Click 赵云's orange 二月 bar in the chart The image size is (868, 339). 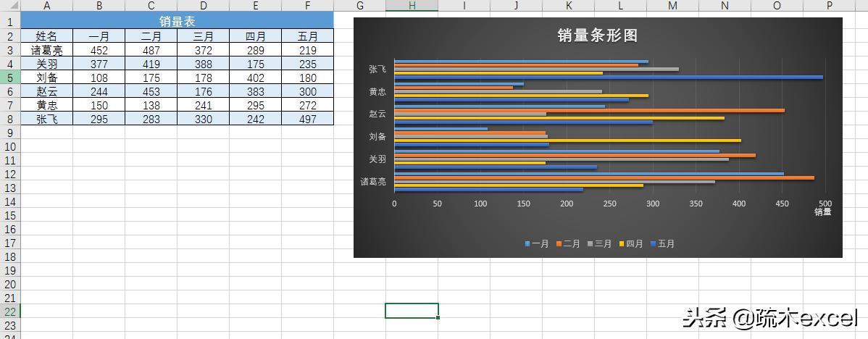click(589, 111)
